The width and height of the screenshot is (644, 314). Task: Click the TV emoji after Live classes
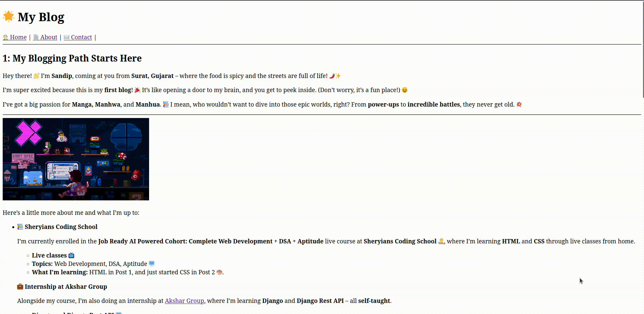71,256
